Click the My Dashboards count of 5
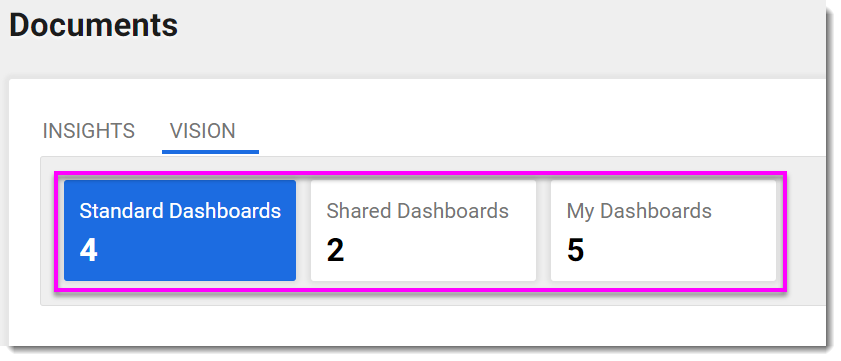The height and width of the screenshot is (361, 841). [x=576, y=251]
